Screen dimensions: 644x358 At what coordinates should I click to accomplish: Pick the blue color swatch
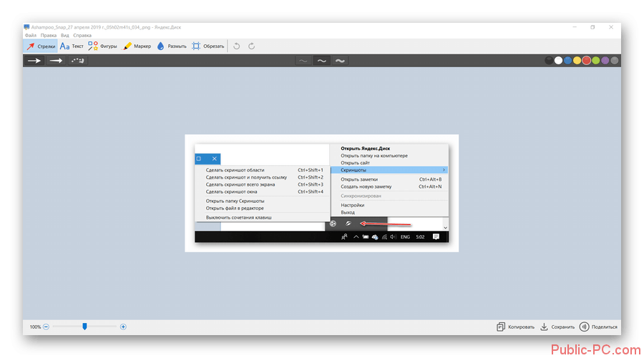click(567, 61)
